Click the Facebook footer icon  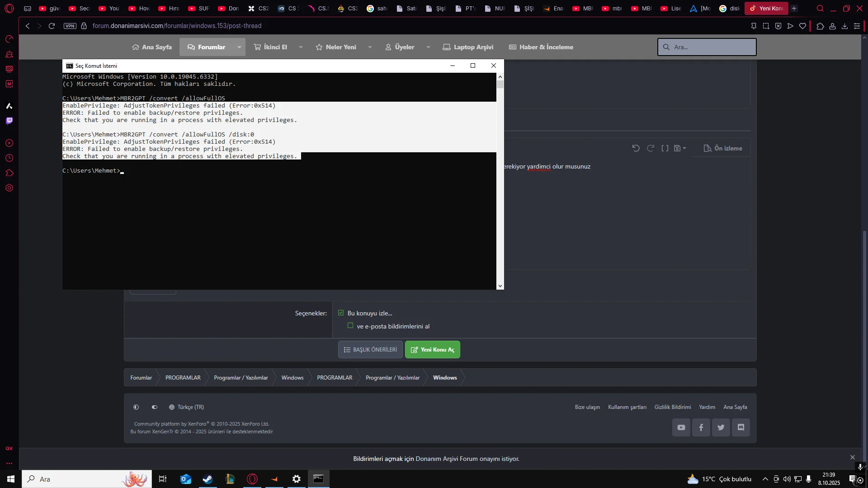(x=701, y=427)
